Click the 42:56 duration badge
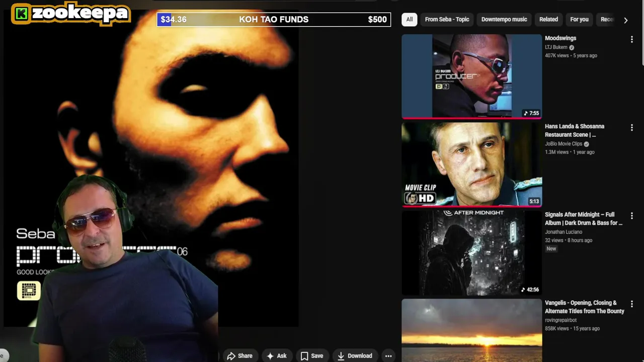Screen dimensions: 644x362 pos(530,290)
